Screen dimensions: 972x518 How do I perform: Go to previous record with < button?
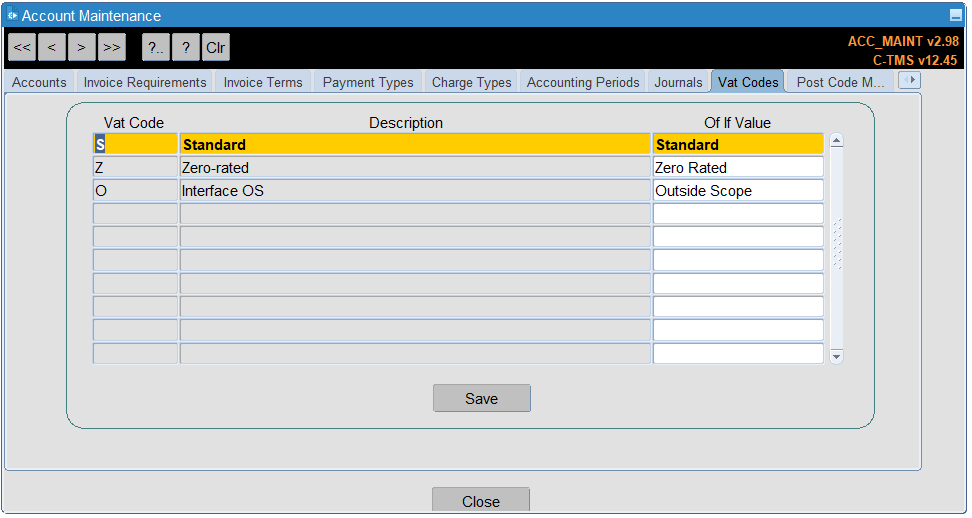52,47
